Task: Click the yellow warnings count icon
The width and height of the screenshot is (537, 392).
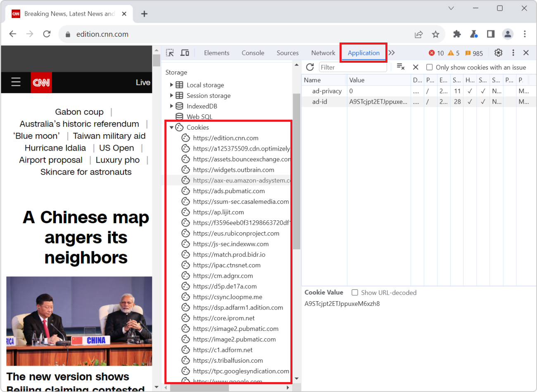Action: pos(454,53)
